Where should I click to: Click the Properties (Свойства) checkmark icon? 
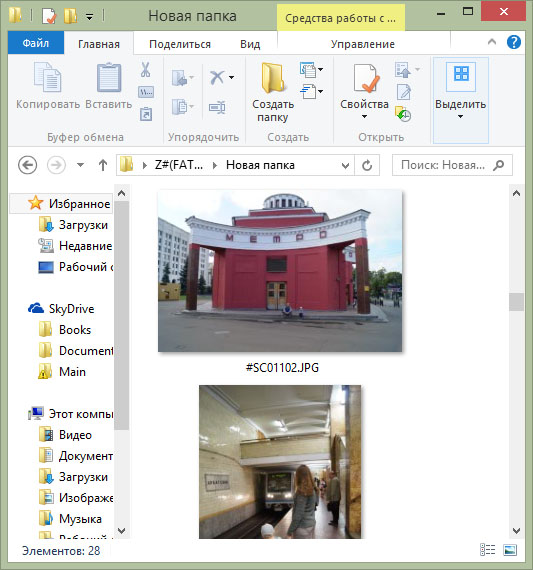point(366,78)
